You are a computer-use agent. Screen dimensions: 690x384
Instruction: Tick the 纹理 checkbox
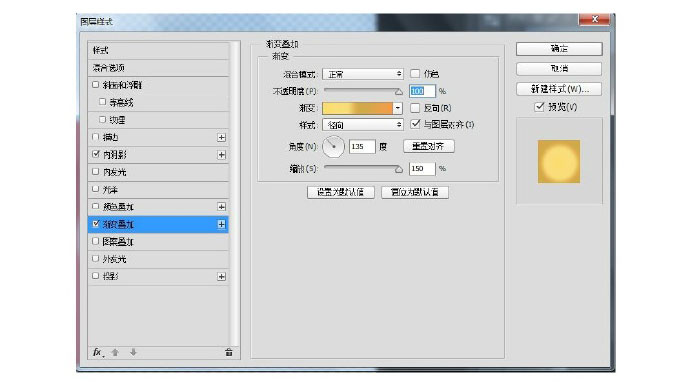(103, 119)
